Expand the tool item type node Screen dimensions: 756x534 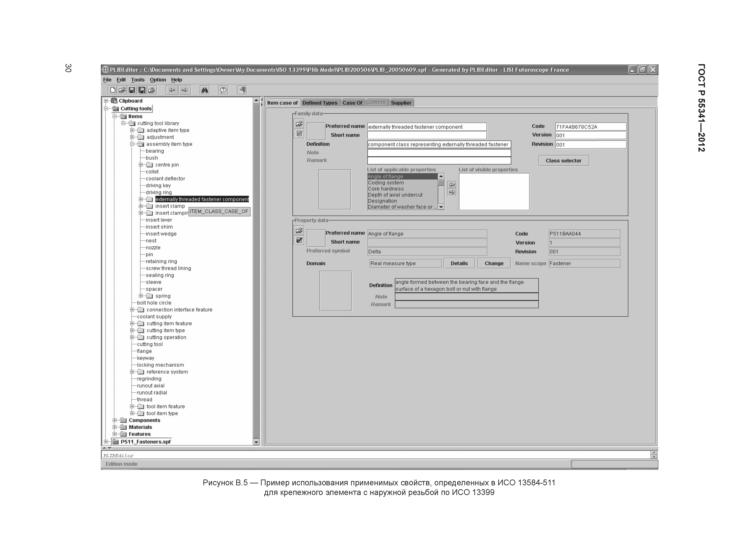132,413
